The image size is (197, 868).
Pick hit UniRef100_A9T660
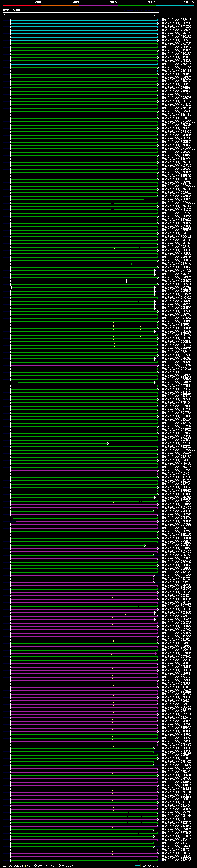click(x=176, y=318)
